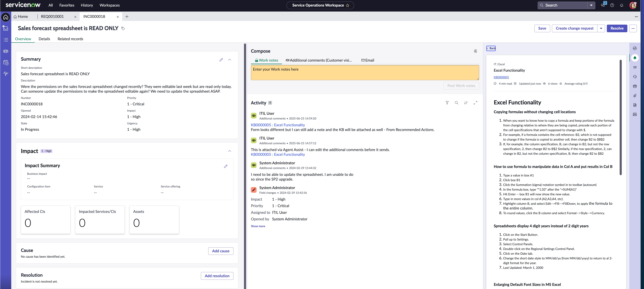Open the contextual side panel activity icon
644x289 pixels.
[635, 48]
